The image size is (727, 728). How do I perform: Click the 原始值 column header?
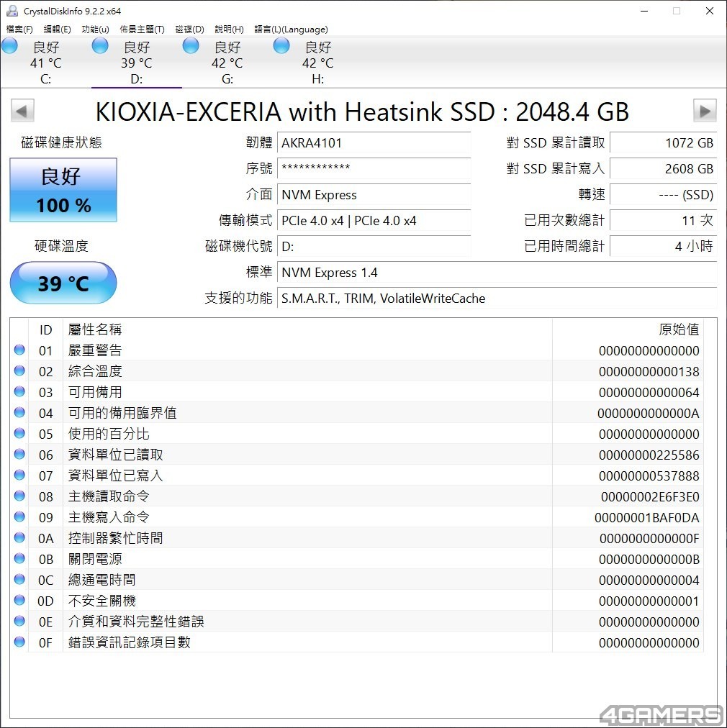[x=628, y=329]
